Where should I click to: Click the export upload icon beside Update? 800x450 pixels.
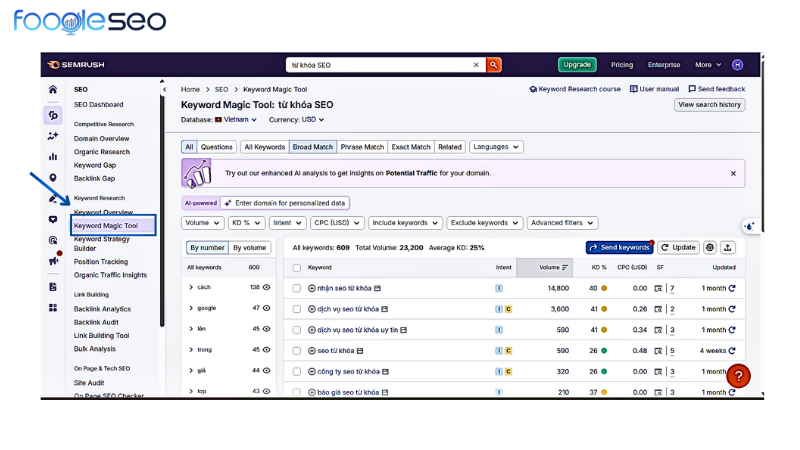tap(728, 247)
